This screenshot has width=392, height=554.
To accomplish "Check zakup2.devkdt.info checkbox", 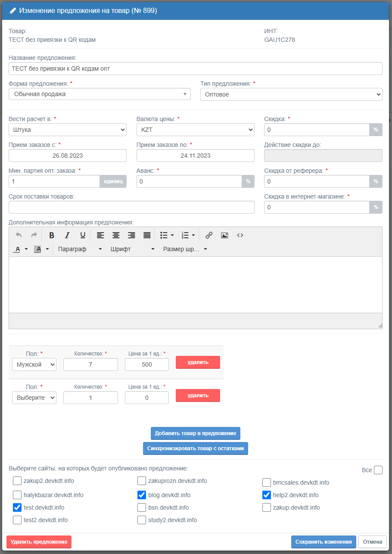I will tap(17, 480).
